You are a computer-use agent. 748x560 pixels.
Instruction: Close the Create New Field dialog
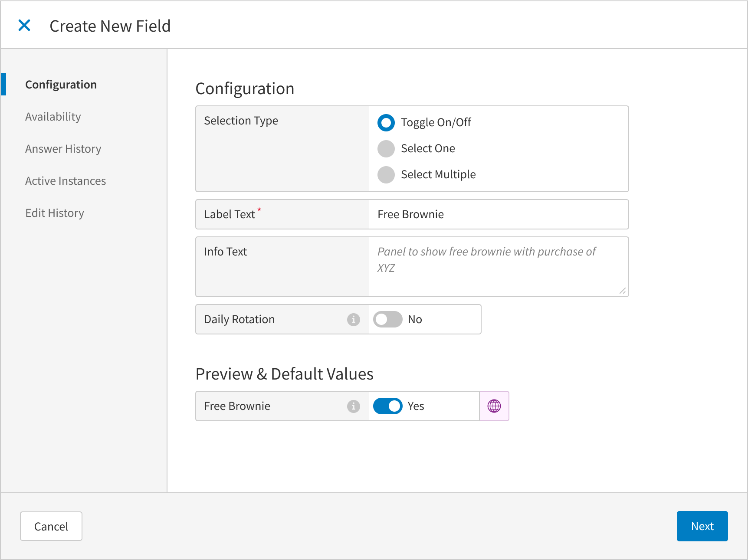[25, 26]
